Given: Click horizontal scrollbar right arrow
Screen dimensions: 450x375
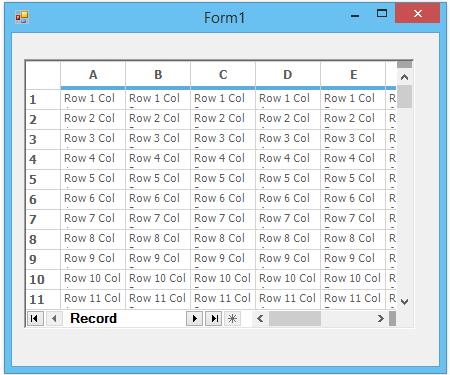Looking at the screenshot, I should click(x=380, y=319).
